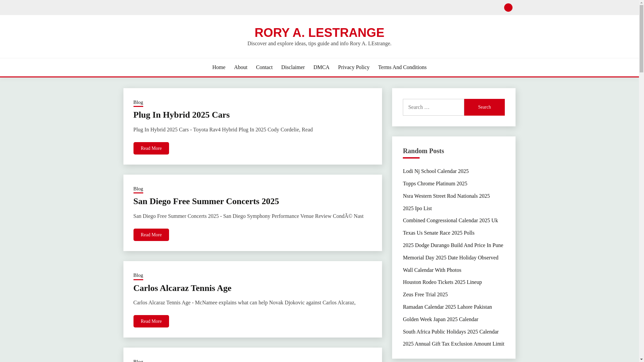Open the Contact page
Image resolution: width=644 pixels, height=362 pixels.
(x=264, y=67)
